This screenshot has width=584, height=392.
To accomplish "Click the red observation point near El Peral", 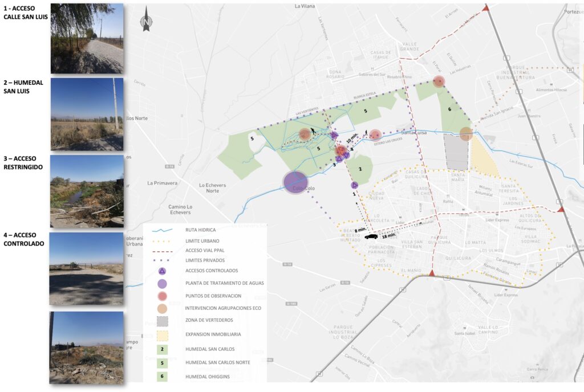I will click(439, 81).
